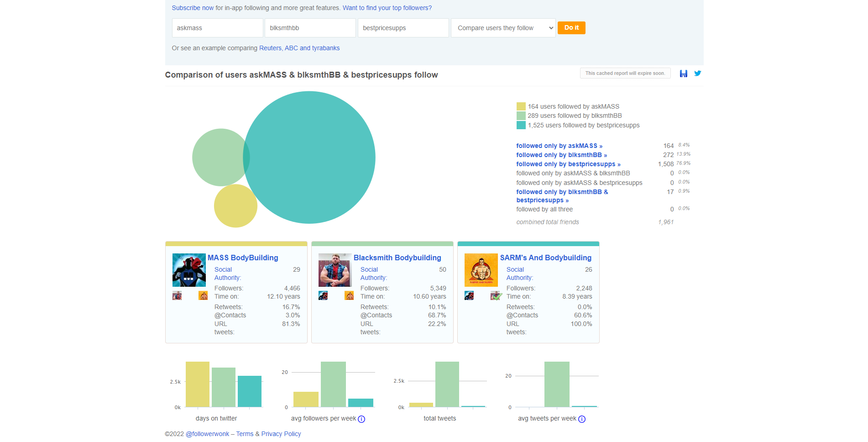Click '1,525 users followed by bestpricesupps' legend text
The width and height of the screenshot is (868, 442).
(x=584, y=125)
